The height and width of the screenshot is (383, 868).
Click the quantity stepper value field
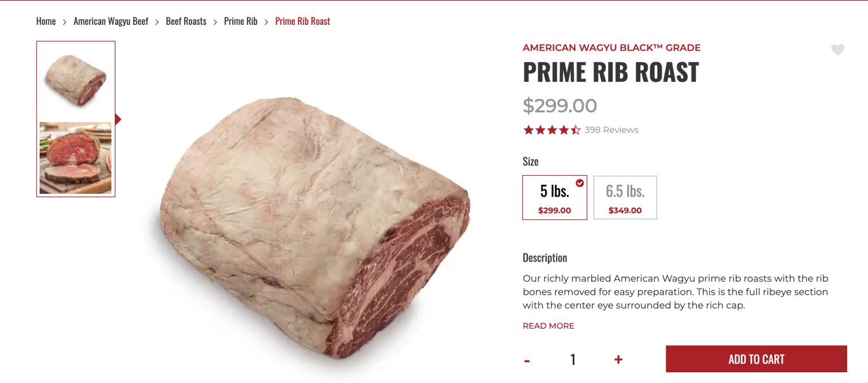click(572, 359)
